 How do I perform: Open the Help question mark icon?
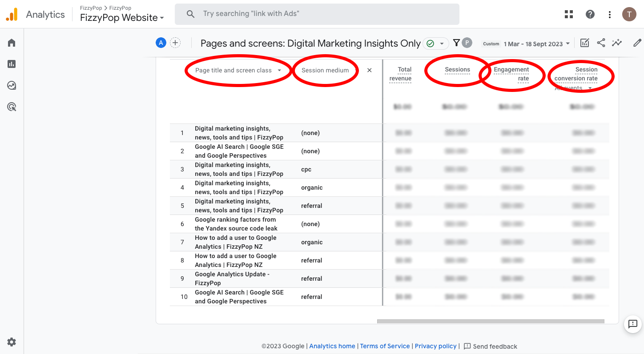590,14
